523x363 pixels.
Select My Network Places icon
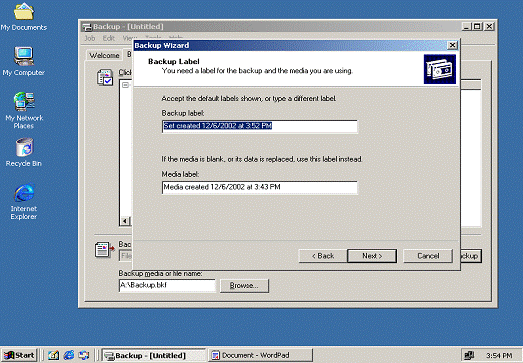point(24,110)
